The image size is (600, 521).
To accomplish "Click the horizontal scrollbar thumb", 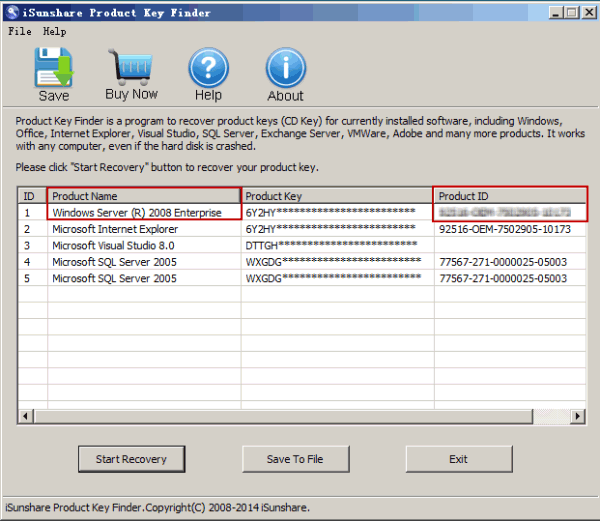I will [x=283, y=416].
